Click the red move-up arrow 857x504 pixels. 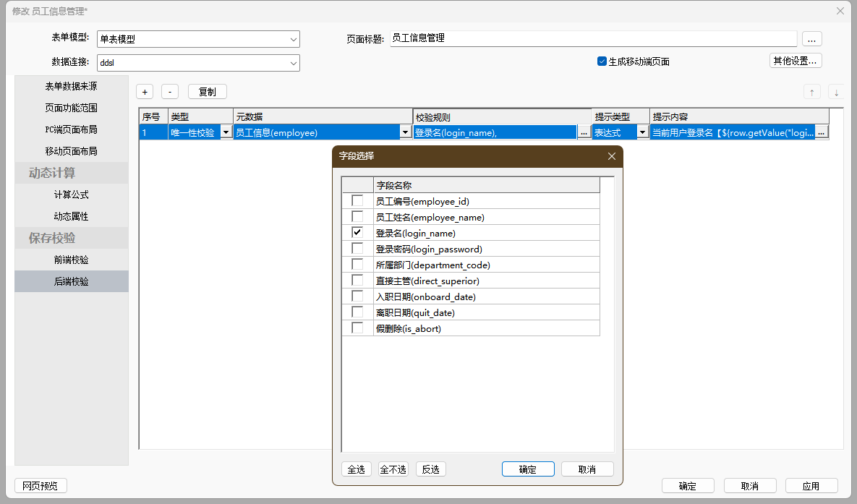coord(812,92)
